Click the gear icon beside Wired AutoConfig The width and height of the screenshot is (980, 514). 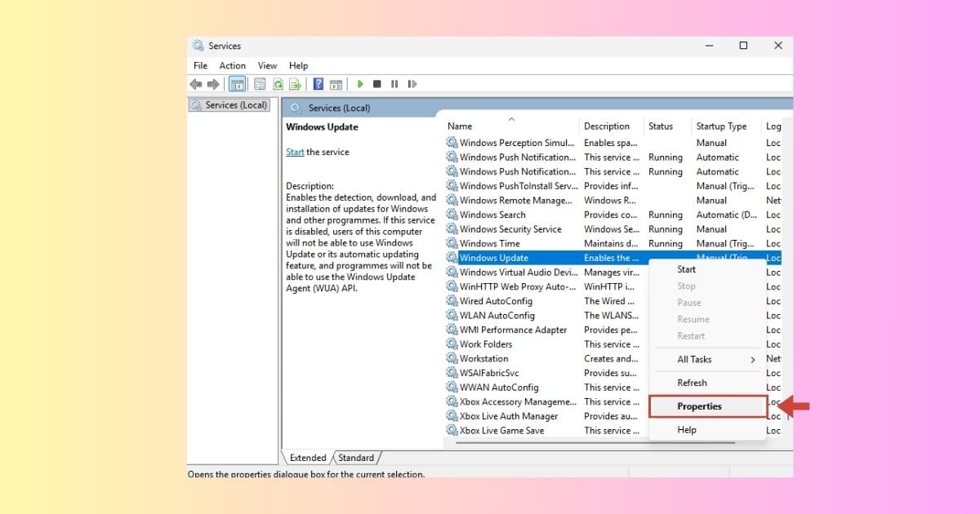tap(452, 301)
